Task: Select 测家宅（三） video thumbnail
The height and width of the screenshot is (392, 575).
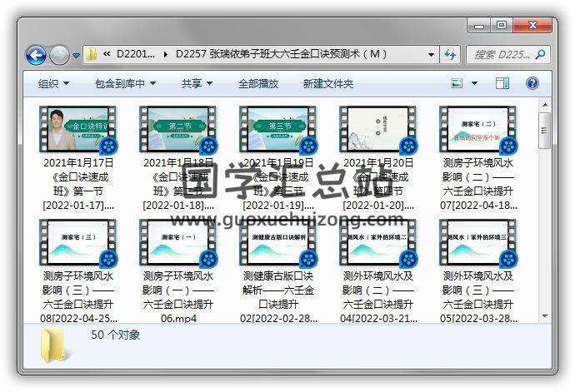Action: tap(77, 242)
